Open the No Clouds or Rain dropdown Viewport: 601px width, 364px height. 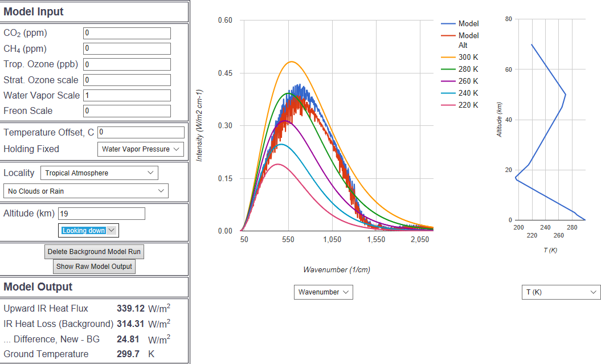(x=86, y=191)
